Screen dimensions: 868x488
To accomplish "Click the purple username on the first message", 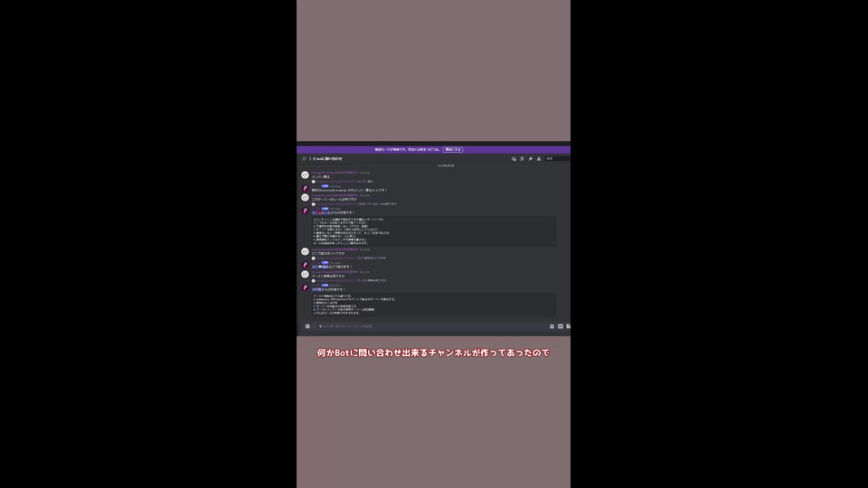I will coord(335,173).
